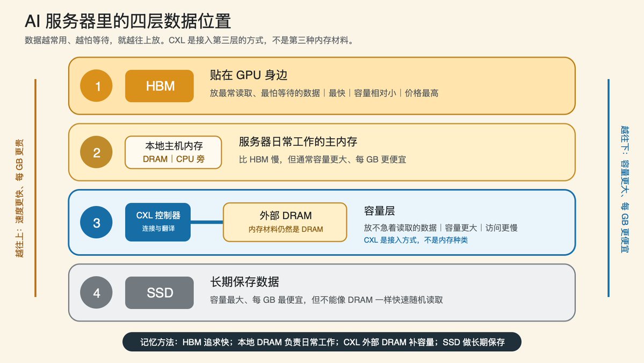
Task: Click the tan circle numbered 2
Action: (x=96, y=152)
